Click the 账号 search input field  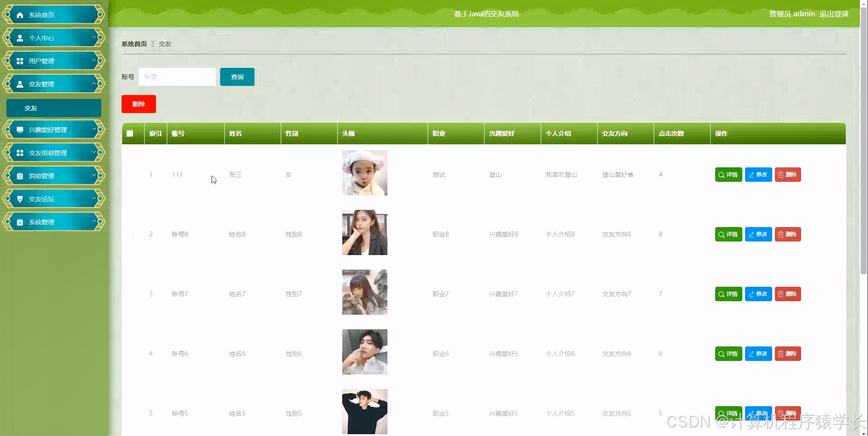(177, 77)
